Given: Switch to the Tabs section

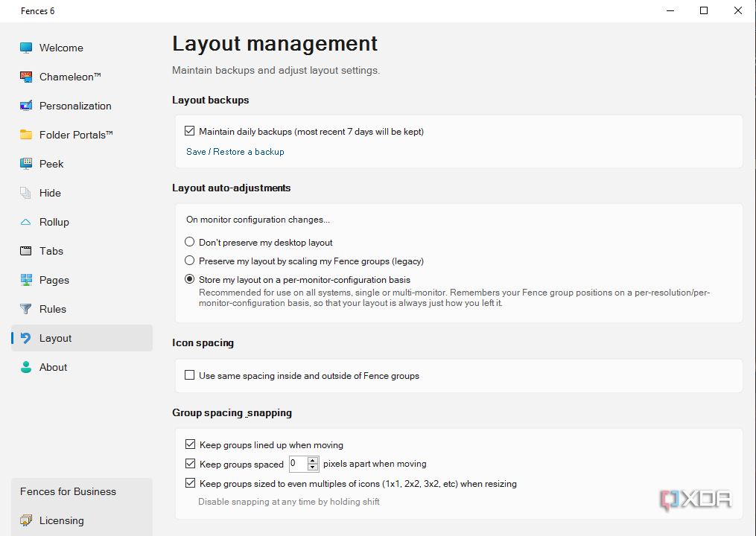Looking at the screenshot, I should point(25,251).
